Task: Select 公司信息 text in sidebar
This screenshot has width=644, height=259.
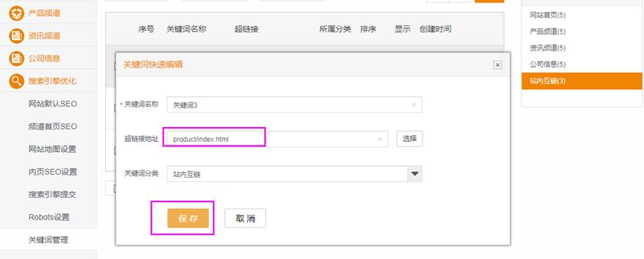Action: pos(44,58)
